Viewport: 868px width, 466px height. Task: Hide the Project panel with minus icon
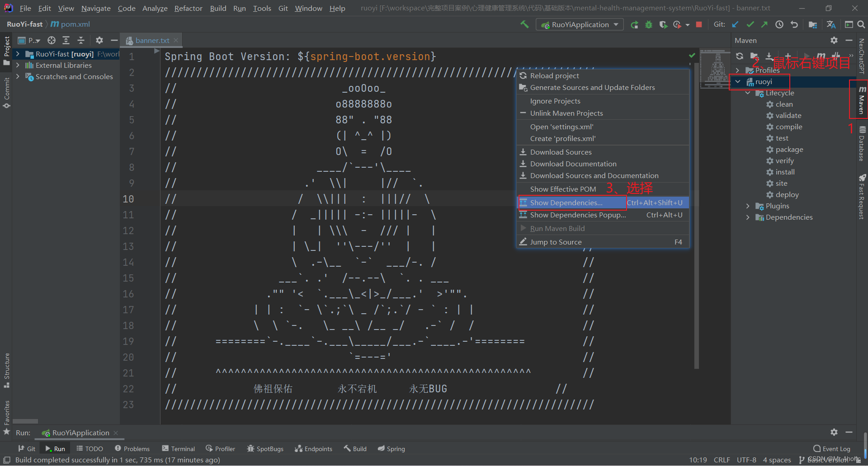coord(114,40)
